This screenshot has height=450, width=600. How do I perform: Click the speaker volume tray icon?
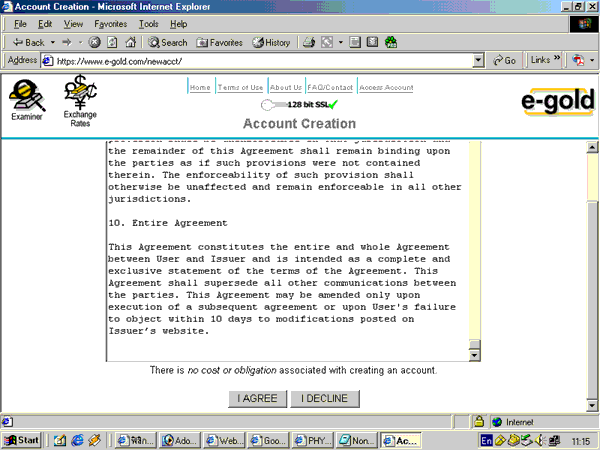pos(540,440)
